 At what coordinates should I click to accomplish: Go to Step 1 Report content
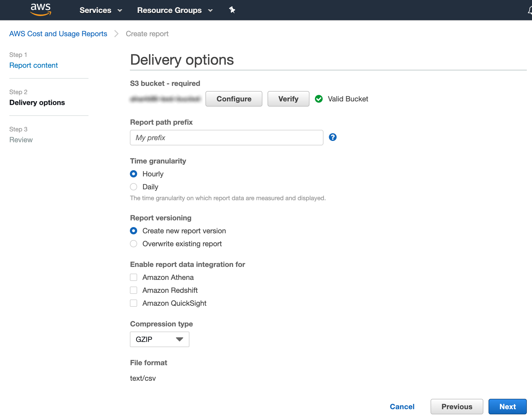click(x=33, y=65)
